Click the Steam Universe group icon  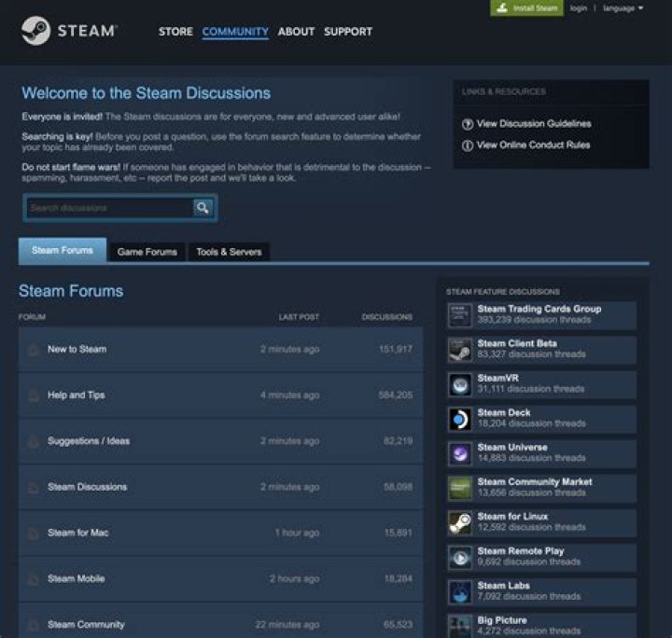click(460, 454)
